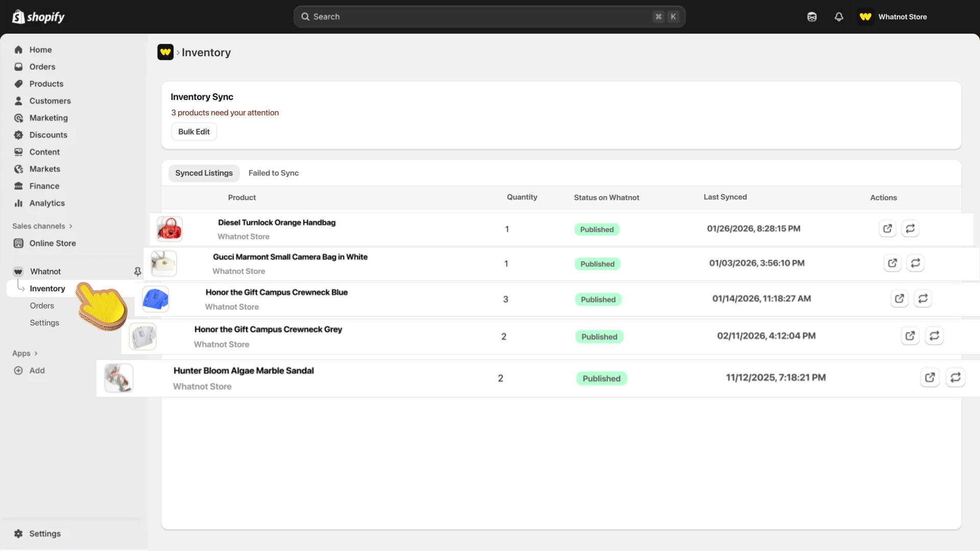The image size is (980, 551).
Task: Click Add apps plus icon
Action: 18,370
